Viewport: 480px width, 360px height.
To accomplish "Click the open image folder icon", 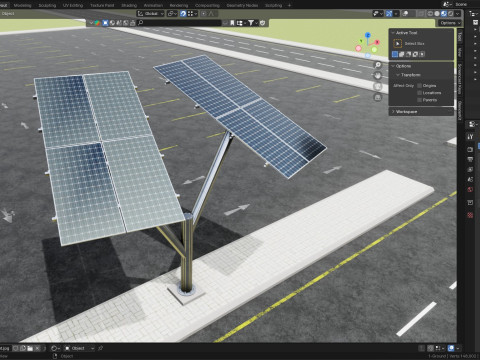I will point(30,348).
